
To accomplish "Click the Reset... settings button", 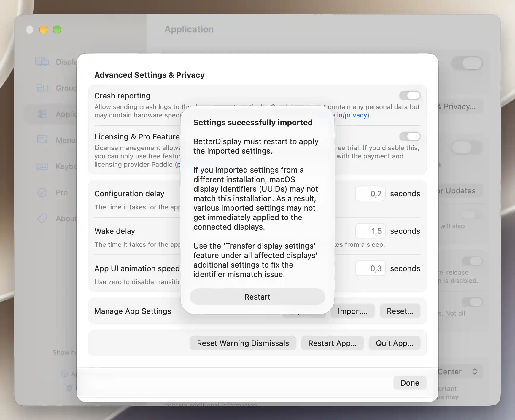I will 400,311.
